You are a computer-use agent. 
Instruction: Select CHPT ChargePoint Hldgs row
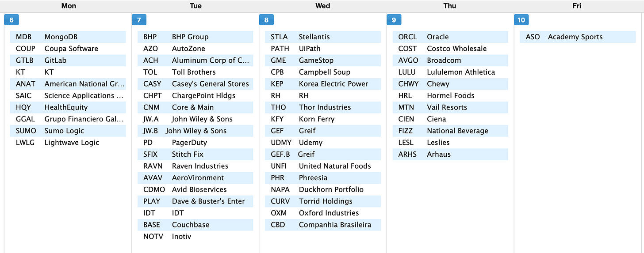[x=195, y=95]
